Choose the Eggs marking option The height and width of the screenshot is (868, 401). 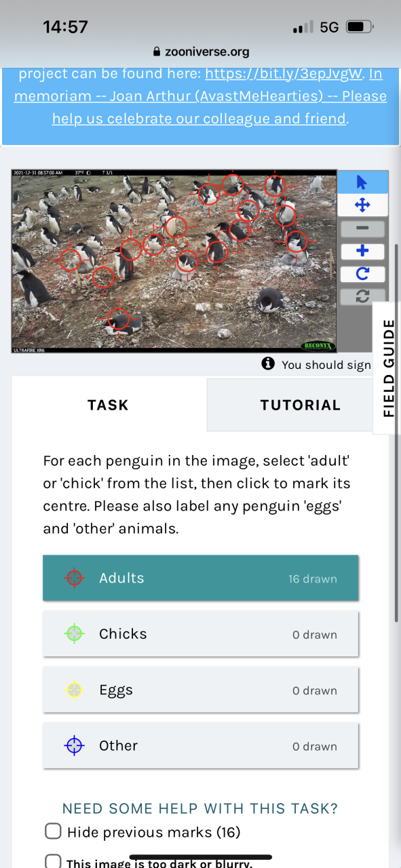click(201, 690)
